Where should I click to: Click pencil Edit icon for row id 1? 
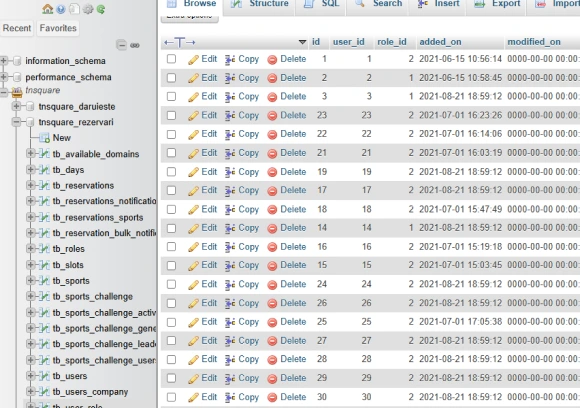coord(193,60)
